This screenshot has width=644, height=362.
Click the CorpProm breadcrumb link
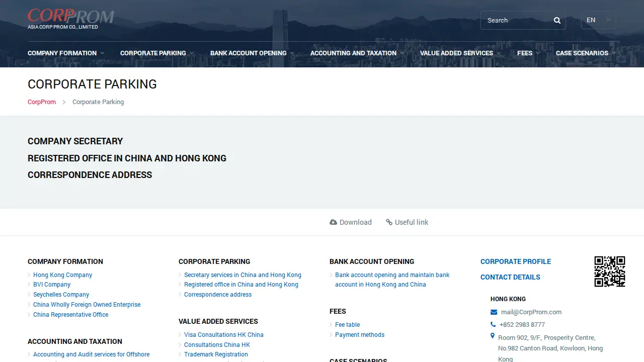42,102
